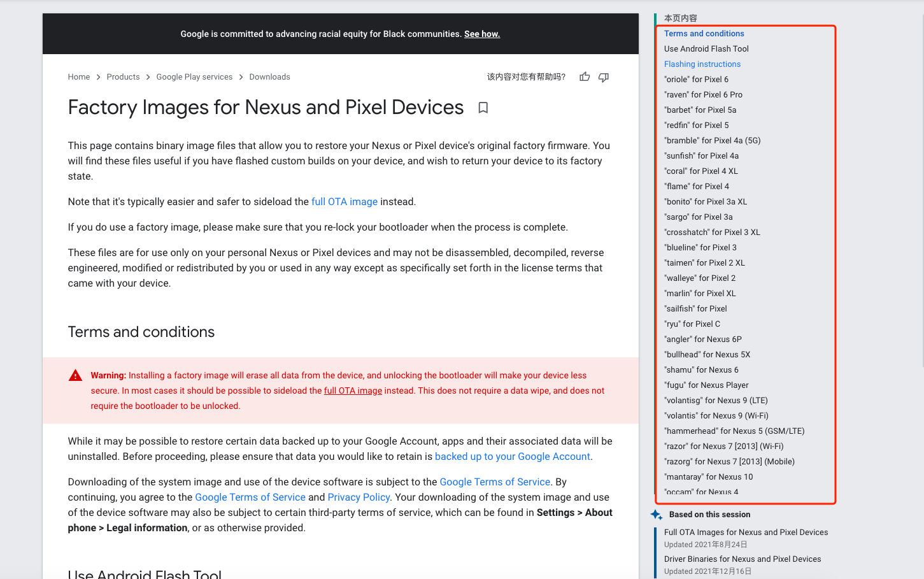Image resolution: width=924 pixels, height=579 pixels.
Task: Select "razor" for Nexus 7 [2013] (Wi-Fi) entry
Action: pos(724,447)
